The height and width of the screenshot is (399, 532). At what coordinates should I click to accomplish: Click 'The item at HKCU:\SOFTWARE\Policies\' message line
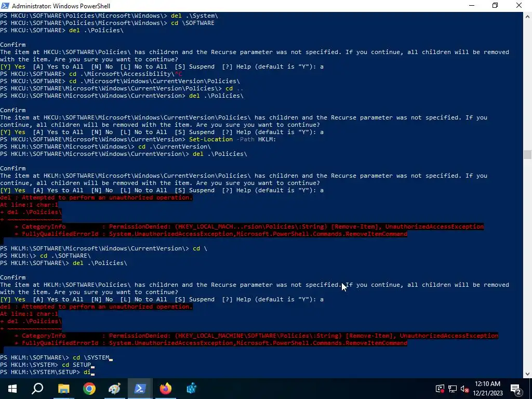(255, 52)
